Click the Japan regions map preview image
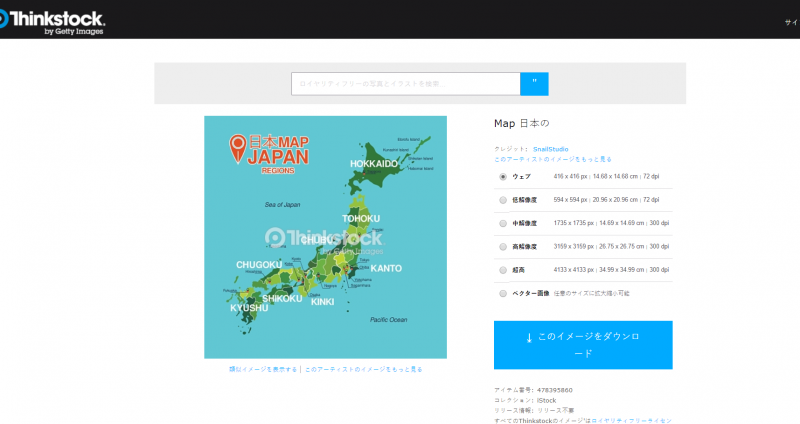This screenshot has height=424, width=800. [325, 237]
